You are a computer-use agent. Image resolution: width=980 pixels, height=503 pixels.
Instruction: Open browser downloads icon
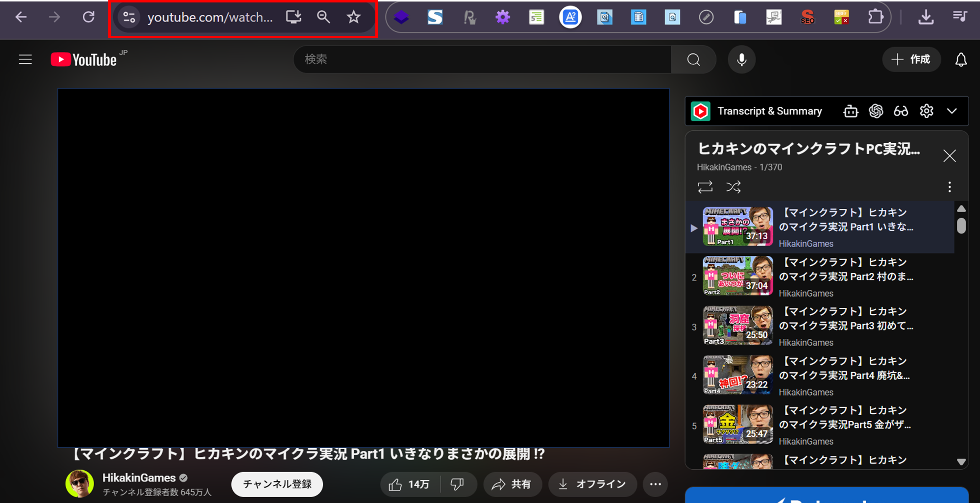[926, 17]
